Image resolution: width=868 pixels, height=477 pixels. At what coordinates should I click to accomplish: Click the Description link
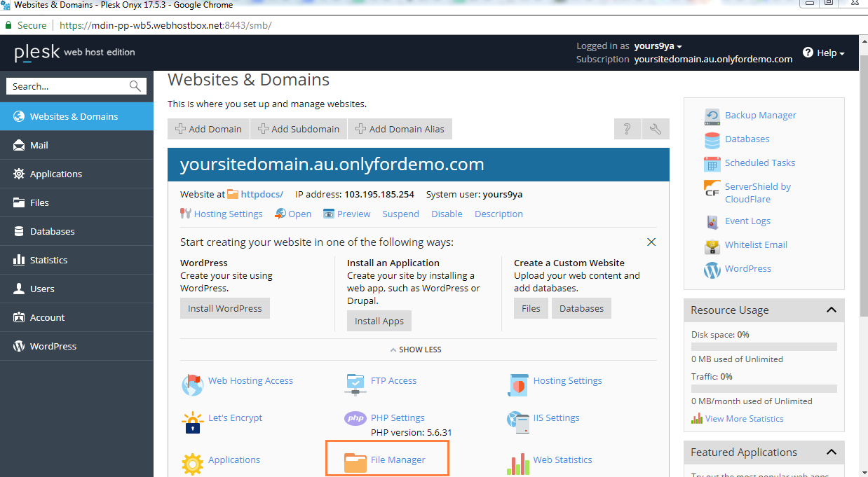pyautogui.click(x=499, y=214)
